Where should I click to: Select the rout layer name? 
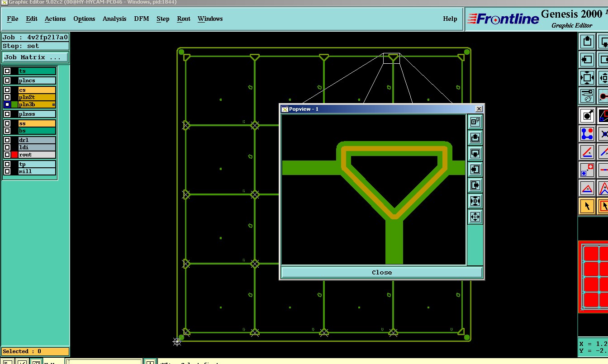pos(37,155)
